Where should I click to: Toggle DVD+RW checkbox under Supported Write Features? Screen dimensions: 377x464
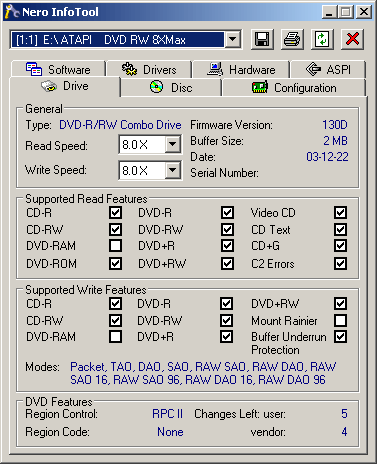(x=340, y=304)
